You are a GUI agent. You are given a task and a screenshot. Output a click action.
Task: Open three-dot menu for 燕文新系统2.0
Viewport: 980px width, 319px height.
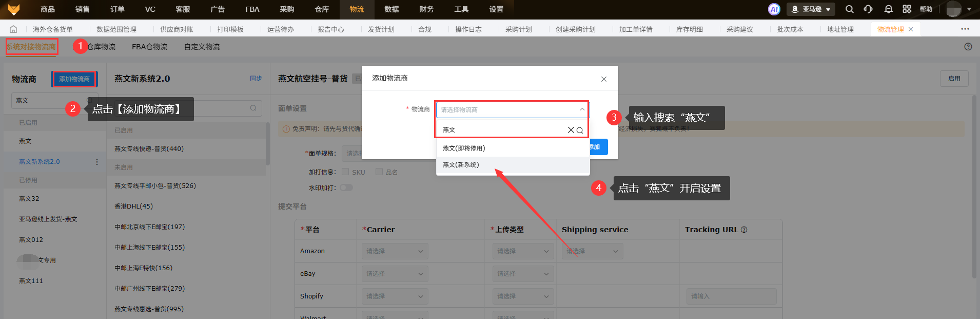coord(97,162)
